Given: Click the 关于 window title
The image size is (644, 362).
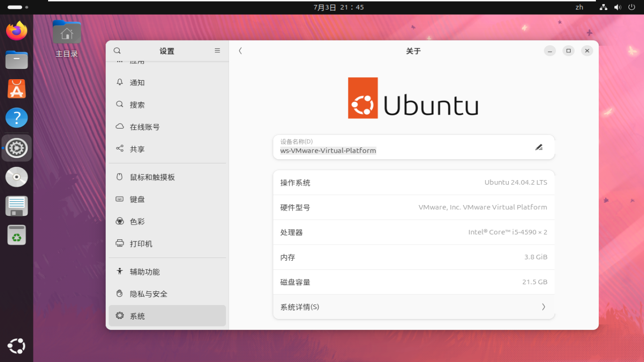Looking at the screenshot, I should [x=413, y=51].
